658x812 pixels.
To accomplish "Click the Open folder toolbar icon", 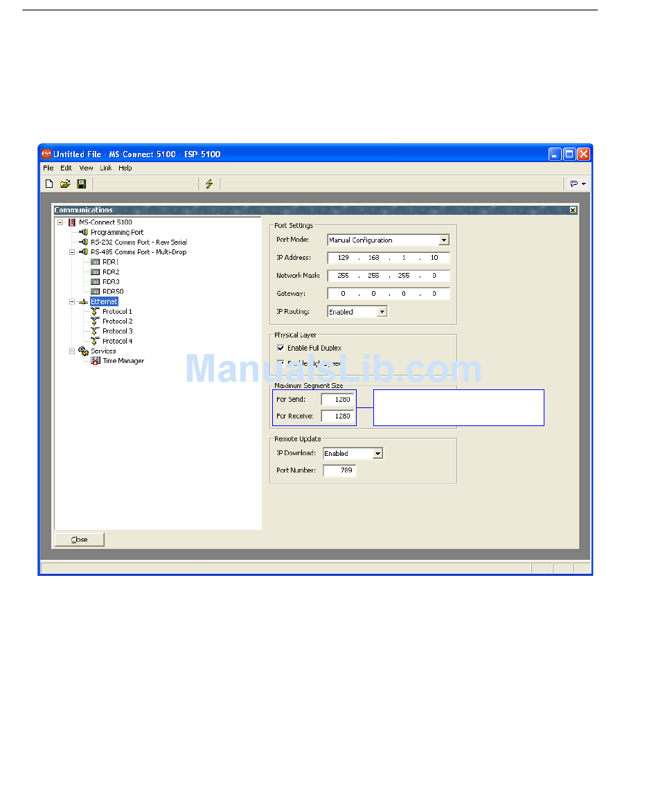I will [x=65, y=184].
